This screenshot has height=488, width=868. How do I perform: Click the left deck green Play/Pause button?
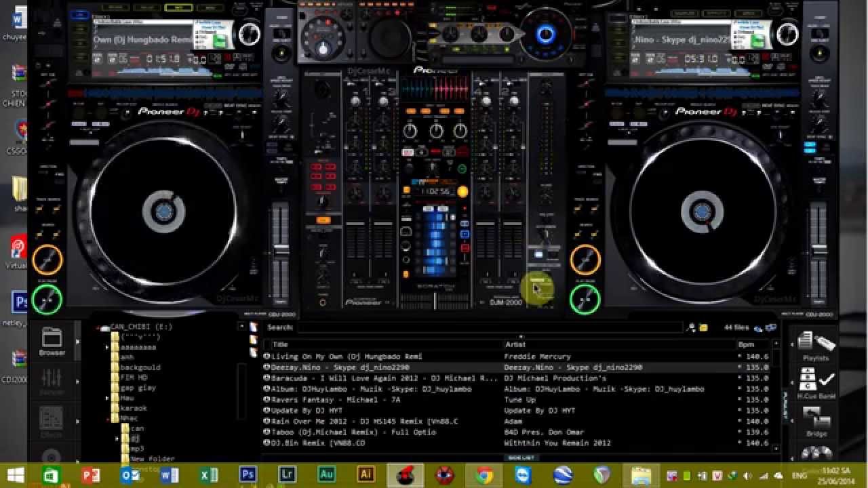47,299
